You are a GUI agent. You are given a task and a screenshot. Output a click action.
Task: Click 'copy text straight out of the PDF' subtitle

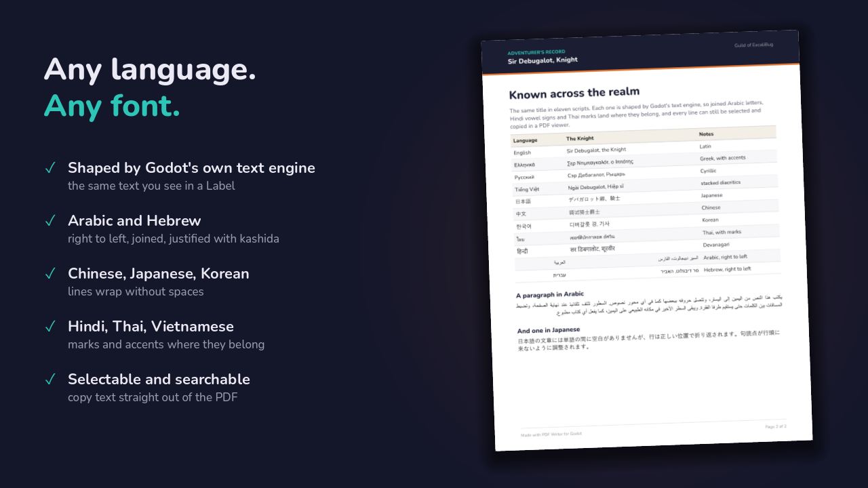pos(153,397)
